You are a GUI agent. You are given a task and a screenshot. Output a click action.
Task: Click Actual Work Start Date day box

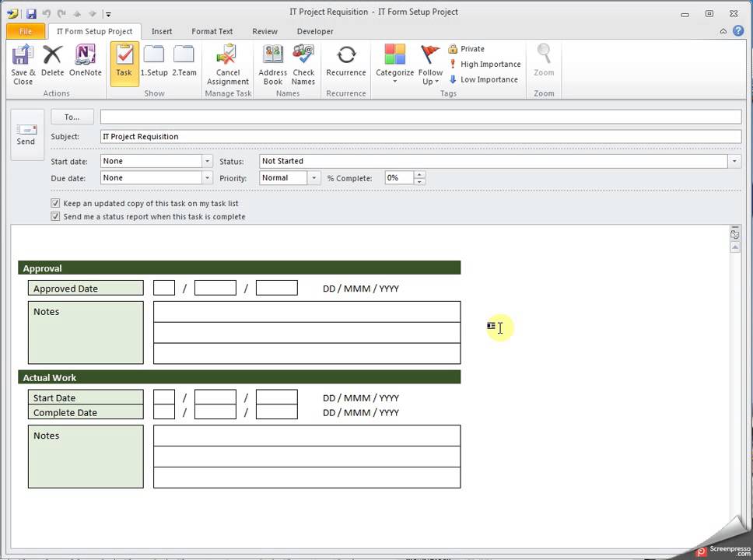point(164,397)
